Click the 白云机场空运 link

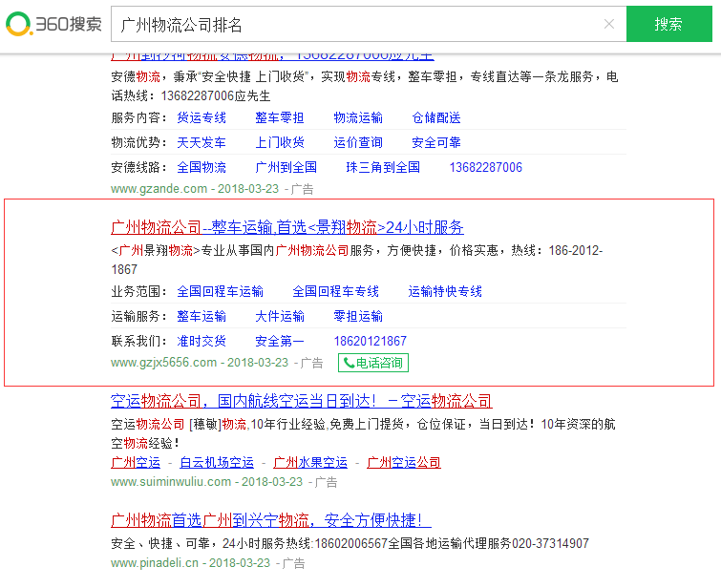[x=217, y=463]
